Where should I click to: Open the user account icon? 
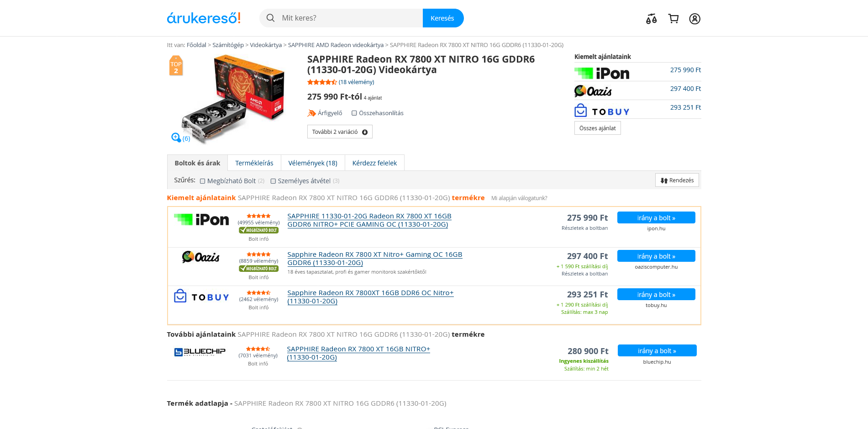(x=694, y=19)
